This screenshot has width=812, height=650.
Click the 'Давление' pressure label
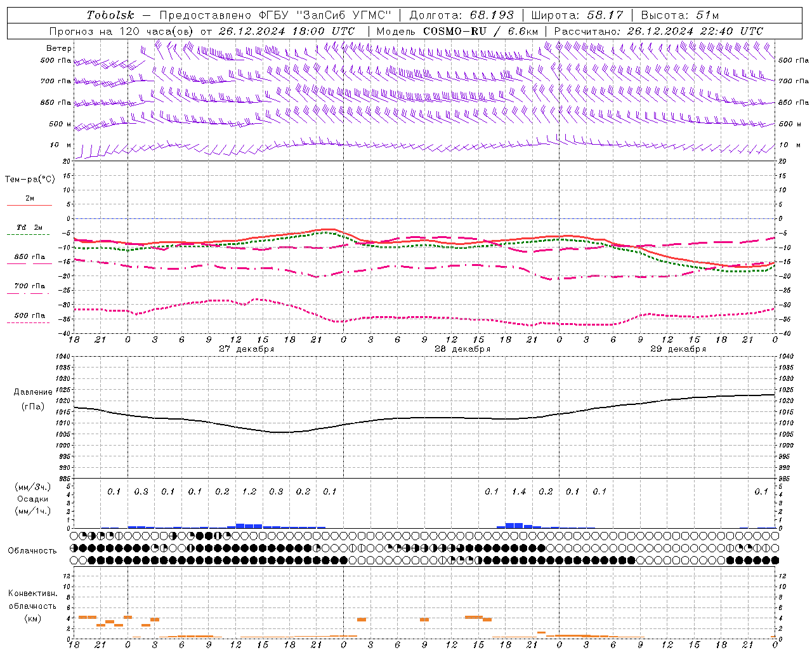pyautogui.click(x=33, y=392)
